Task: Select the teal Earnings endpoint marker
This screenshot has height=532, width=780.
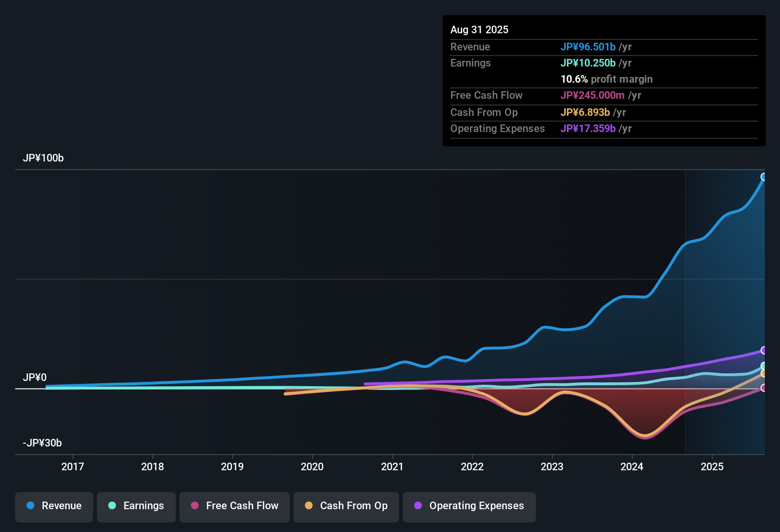Action: 764,366
